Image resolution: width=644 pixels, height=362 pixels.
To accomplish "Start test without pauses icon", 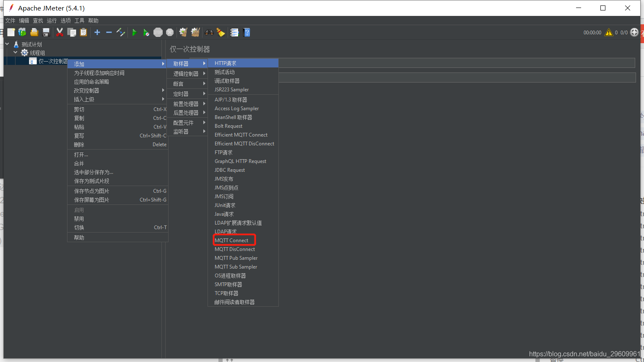I will tap(146, 32).
